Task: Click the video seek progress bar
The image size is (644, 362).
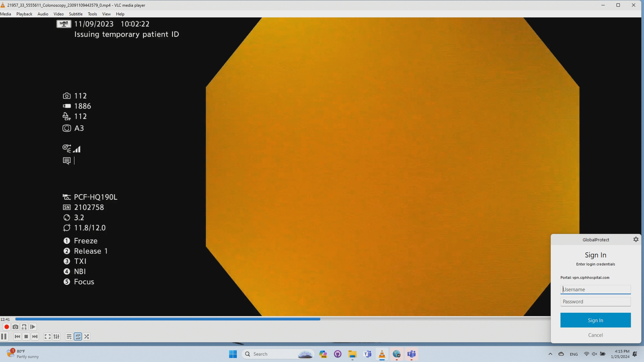Action: [x=283, y=319]
